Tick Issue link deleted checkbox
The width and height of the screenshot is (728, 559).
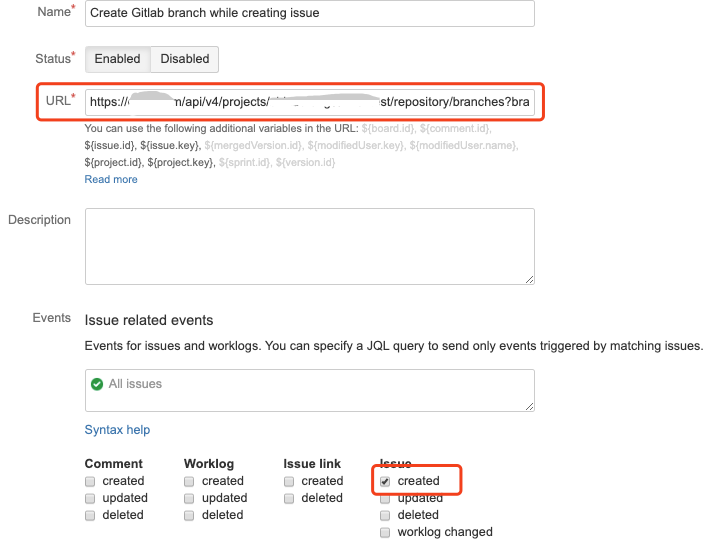coord(289,498)
